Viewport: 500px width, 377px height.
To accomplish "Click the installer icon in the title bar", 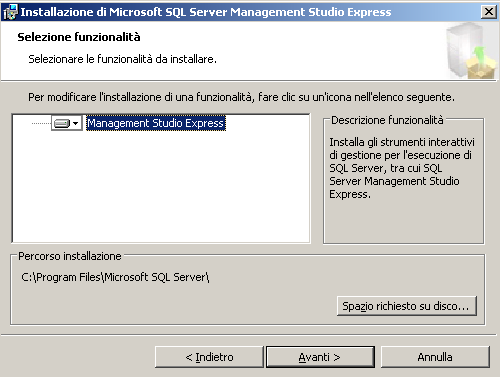I will pyautogui.click(x=10, y=12).
